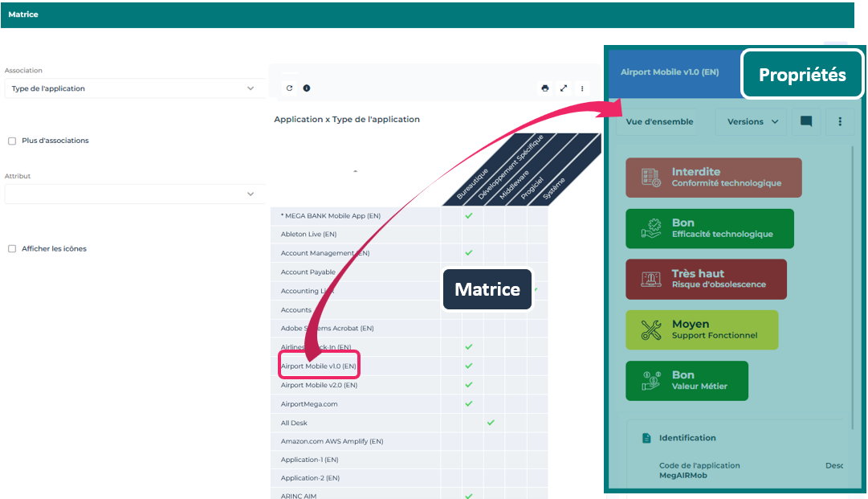The width and height of the screenshot is (868, 499).
Task: Click the Identification document icon
Action: point(646,438)
